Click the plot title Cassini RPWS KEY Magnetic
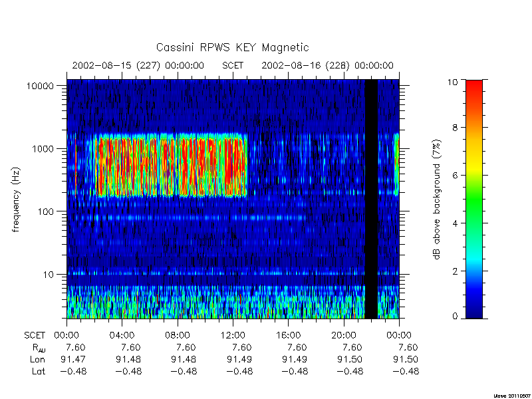Image resolution: width=532 pixels, height=399 pixels. coord(232,47)
